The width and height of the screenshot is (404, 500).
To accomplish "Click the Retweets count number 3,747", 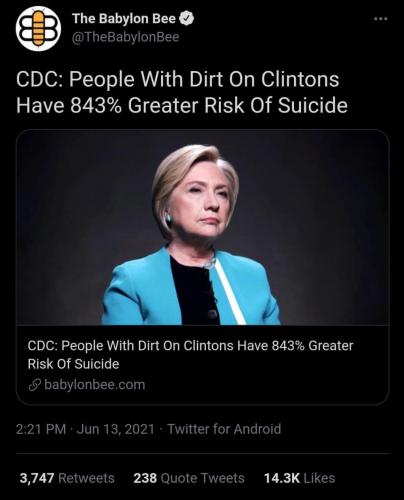I will point(37,478).
